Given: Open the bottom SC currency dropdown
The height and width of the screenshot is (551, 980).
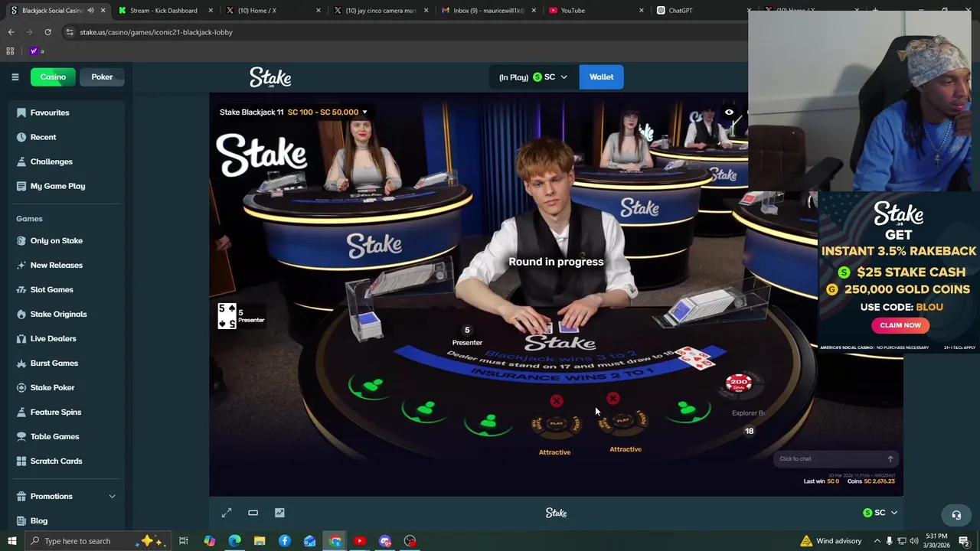Looking at the screenshot, I should [880, 513].
